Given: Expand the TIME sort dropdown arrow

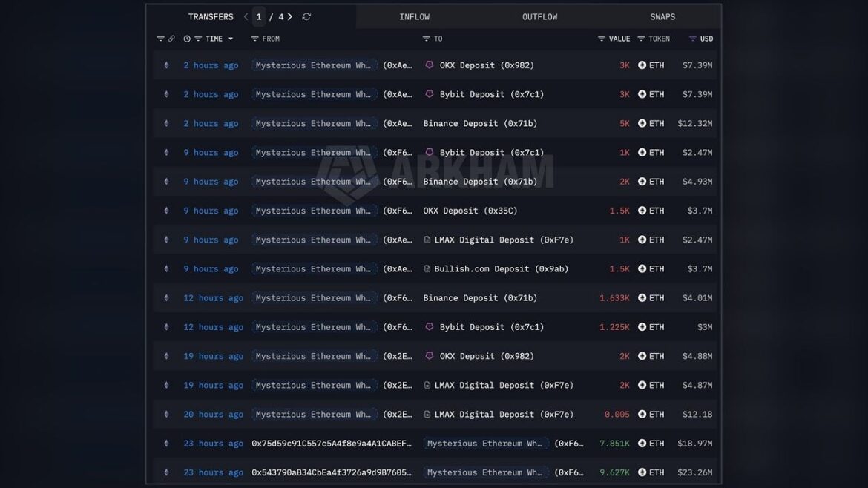Looking at the screenshot, I should [231, 39].
